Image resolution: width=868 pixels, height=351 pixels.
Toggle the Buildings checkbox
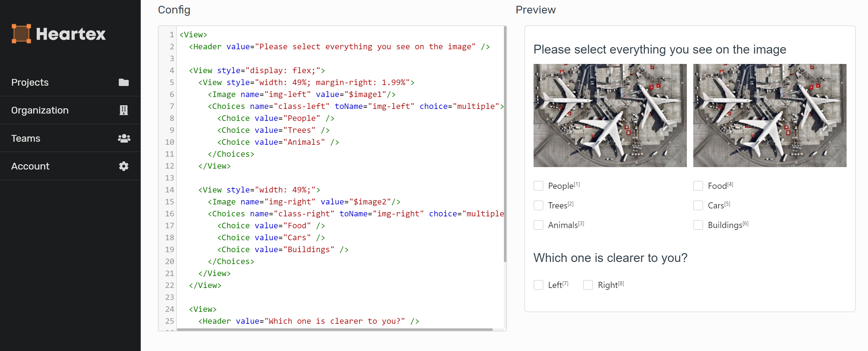point(698,225)
